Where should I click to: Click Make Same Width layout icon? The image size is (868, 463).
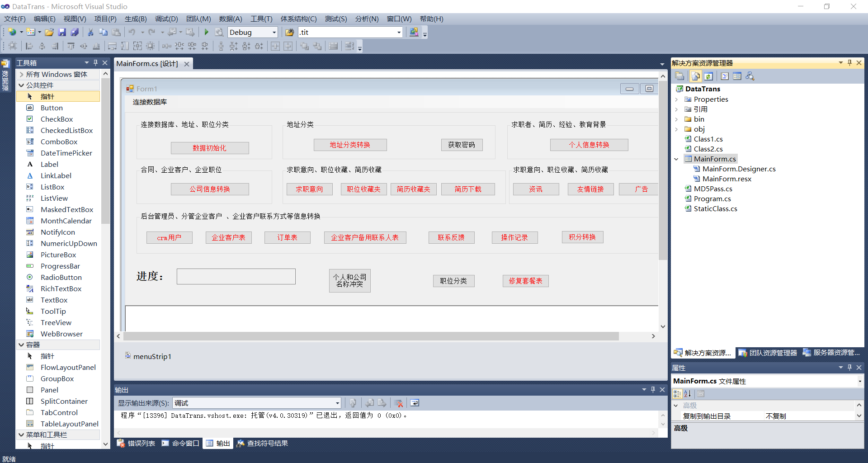tap(112, 46)
